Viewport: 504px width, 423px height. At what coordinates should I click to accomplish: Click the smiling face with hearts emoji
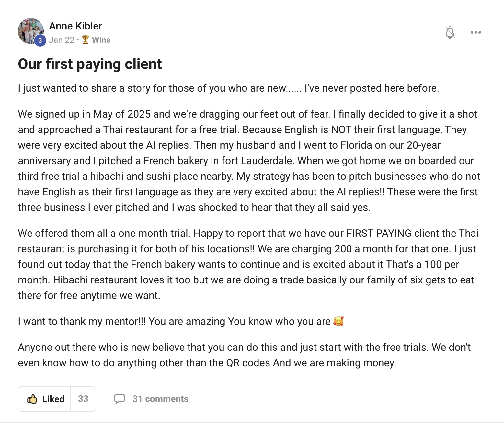point(338,321)
